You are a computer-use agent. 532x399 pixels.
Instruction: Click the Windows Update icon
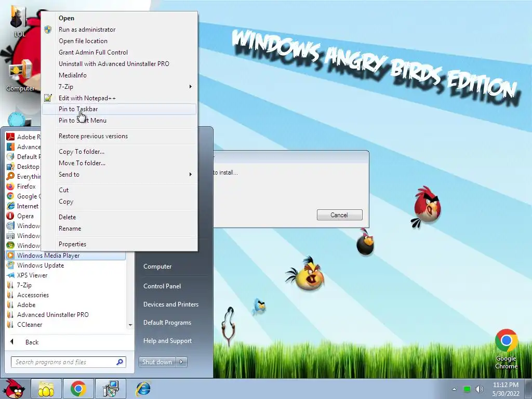click(10, 265)
